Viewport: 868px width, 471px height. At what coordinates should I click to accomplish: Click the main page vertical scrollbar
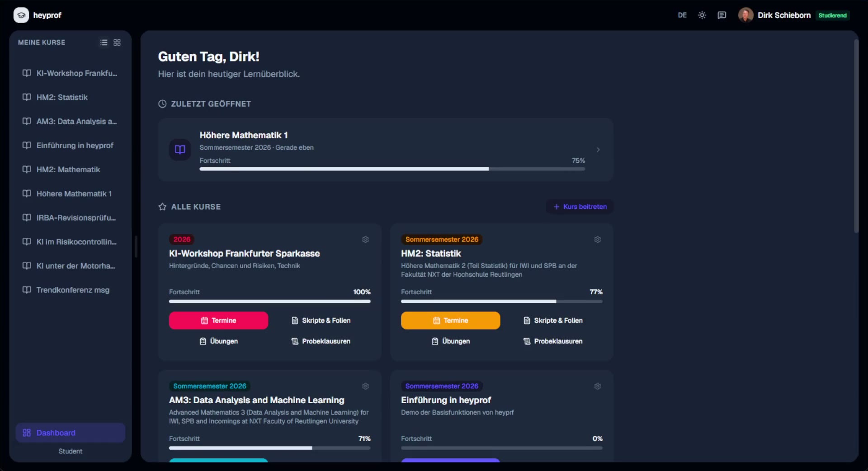click(856, 136)
